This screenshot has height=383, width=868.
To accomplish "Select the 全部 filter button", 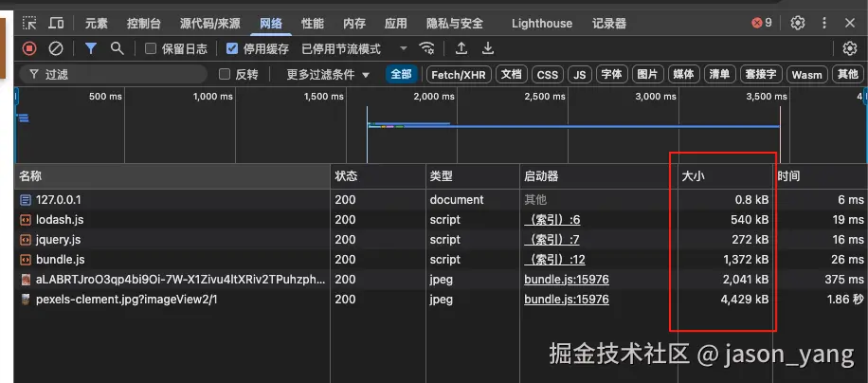I will pos(402,74).
